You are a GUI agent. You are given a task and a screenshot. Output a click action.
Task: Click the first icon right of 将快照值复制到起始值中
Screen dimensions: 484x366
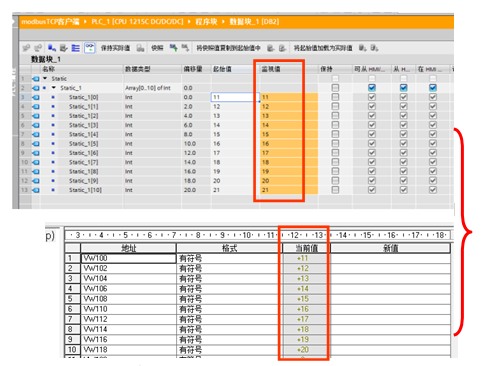271,48
